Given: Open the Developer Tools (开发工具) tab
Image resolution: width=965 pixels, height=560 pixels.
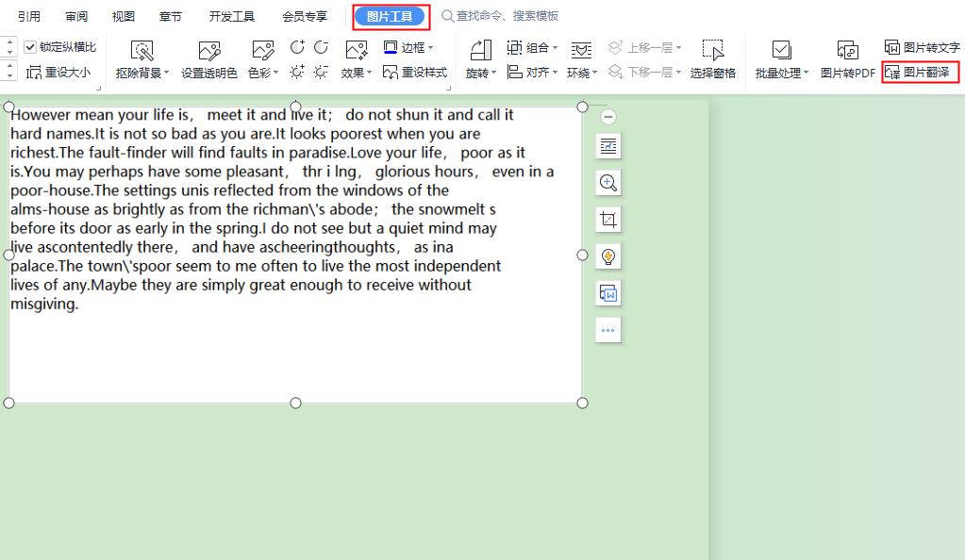Looking at the screenshot, I should (232, 16).
